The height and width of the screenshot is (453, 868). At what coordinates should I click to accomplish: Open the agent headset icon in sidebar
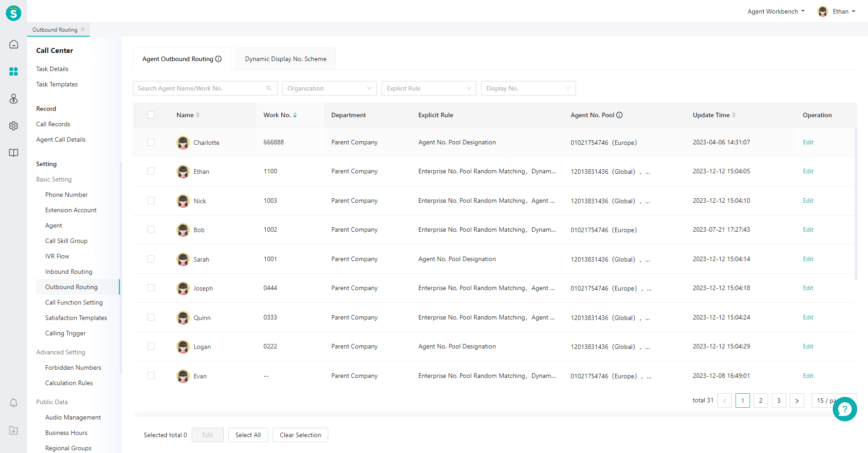pyautogui.click(x=14, y=99)
